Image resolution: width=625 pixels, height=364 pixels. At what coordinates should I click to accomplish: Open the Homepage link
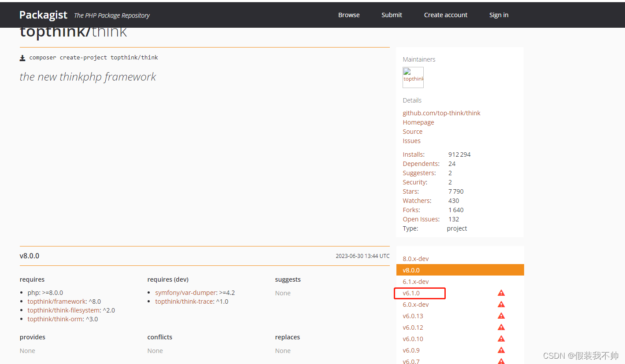click(x=418, y=122)
